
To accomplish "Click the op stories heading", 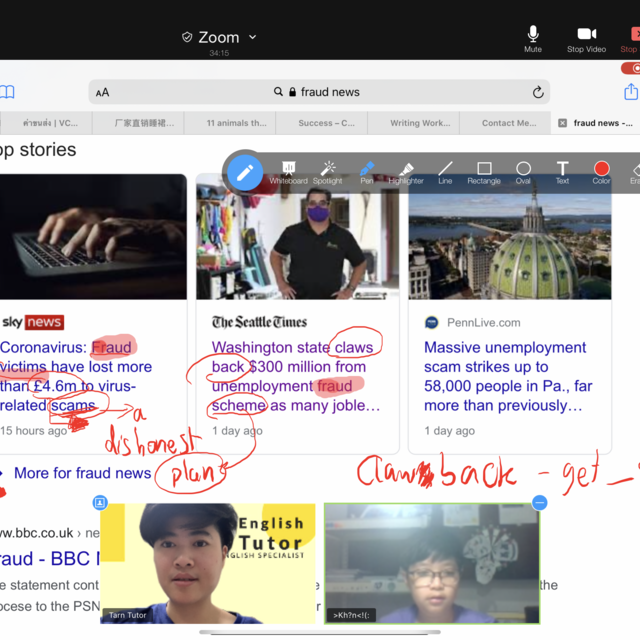I will tap(38, 150).
